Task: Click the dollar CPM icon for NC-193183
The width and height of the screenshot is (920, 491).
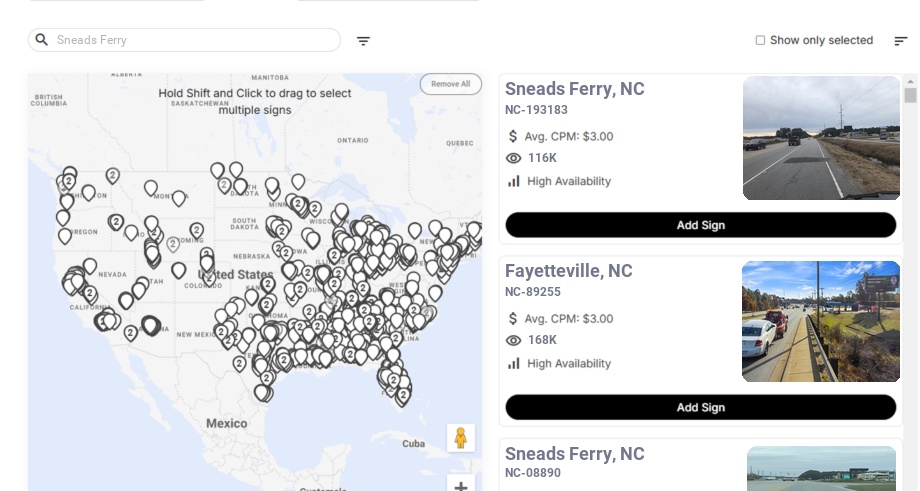Action: coord(513,136)
